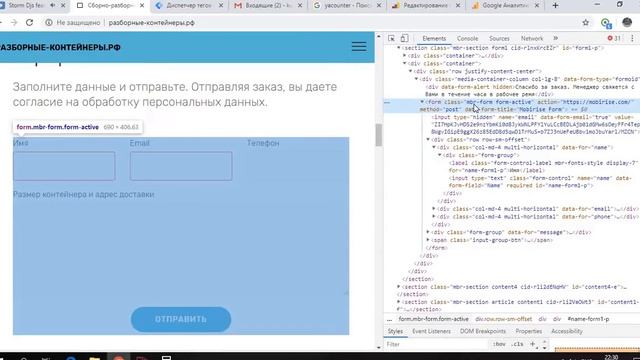Click the breadcrumb ellipsis overflow
The height and width of the screenshot is (360, 640).
[389, 319]
